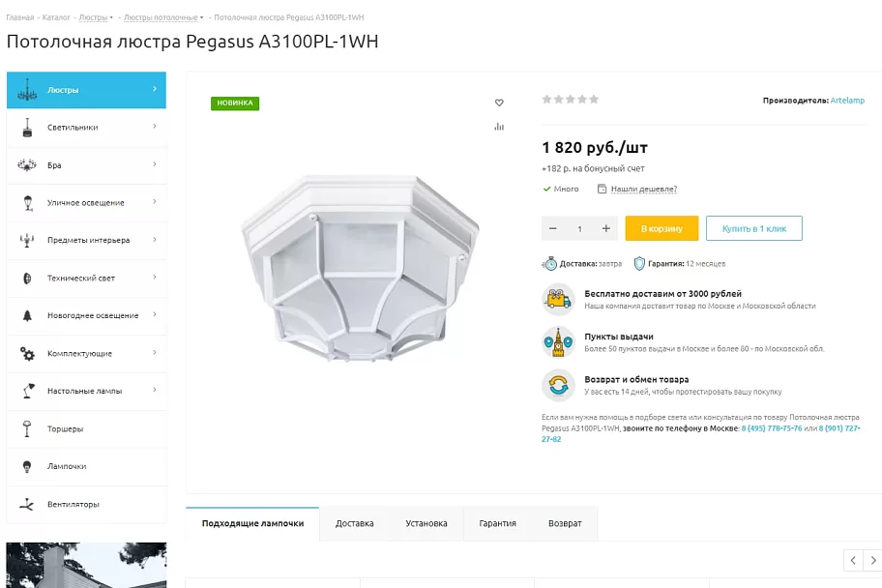The height and width of the screenshot is (588, 882).
Task: Open Уличное освещение street lamp icon
Action: [x=28, y=203]
